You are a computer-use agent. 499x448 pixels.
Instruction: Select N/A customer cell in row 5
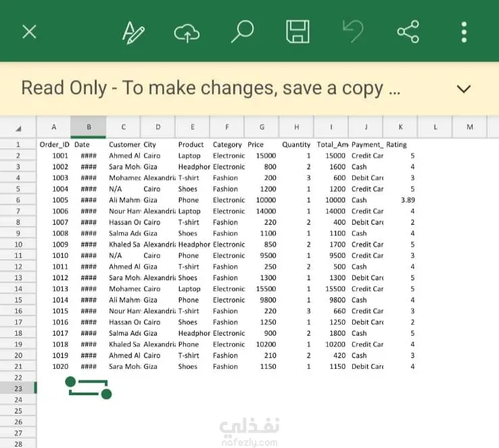124,189
